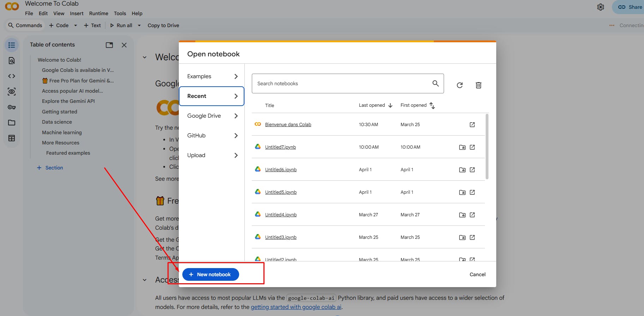Open Find and replace sidebar icon

12,61
